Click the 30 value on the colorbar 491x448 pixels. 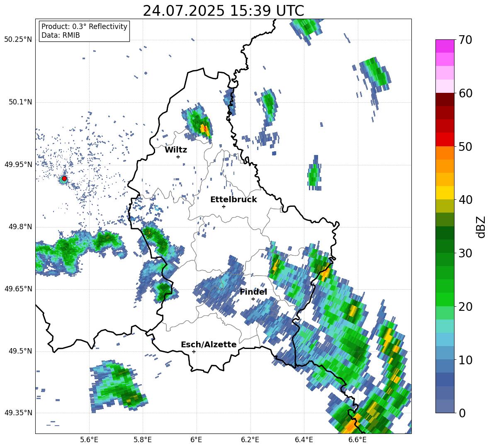(465, 253)
